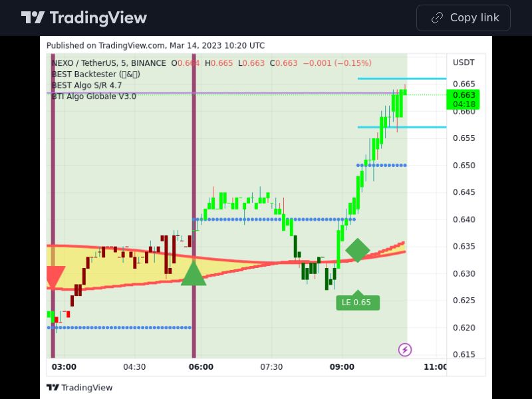Click the published date text
Screen dimensions: 532x399
click(x=156, y=45)
